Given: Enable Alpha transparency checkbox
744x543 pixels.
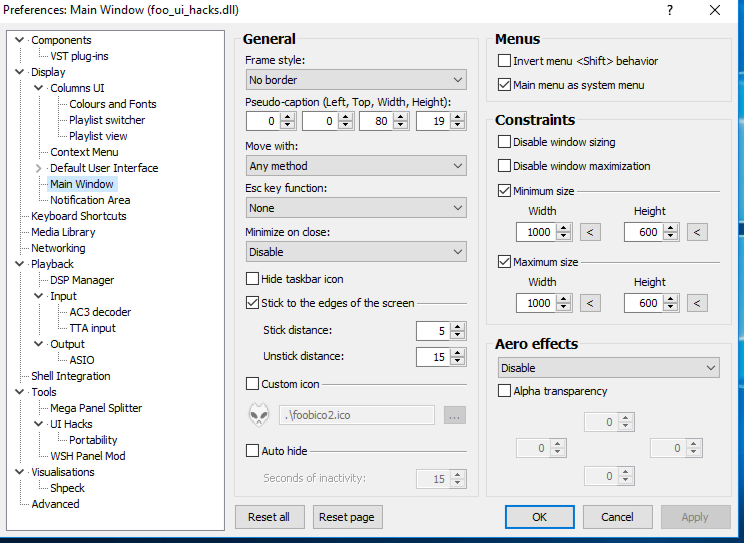Looking at the screenshot, I should coord(504,391).
